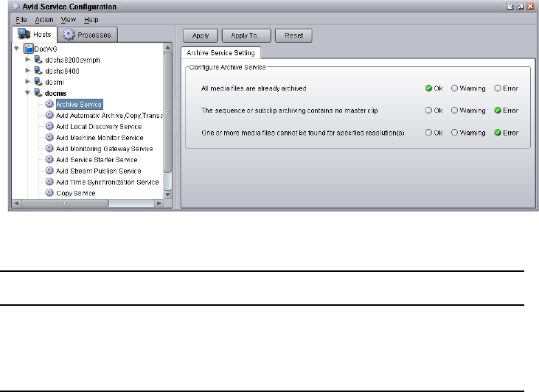The image size is (539, 392).
Task: Collapse the DocWG tree node
Action: coord(17,49)
